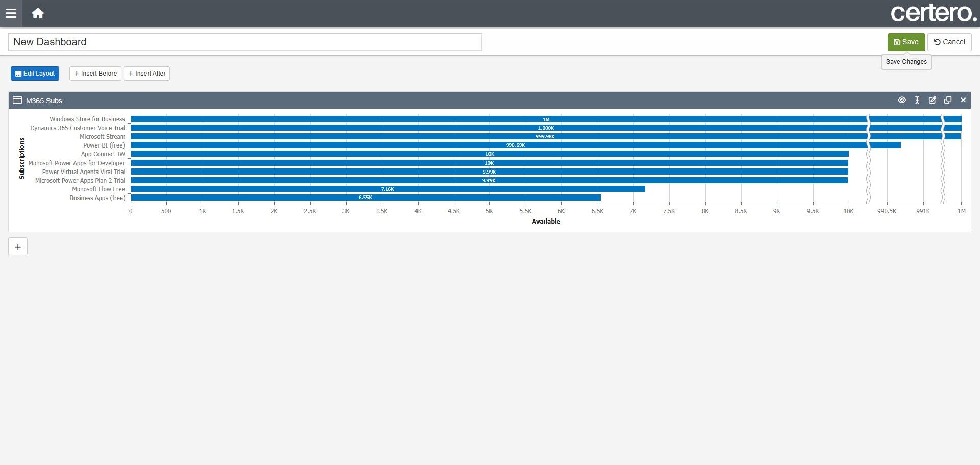Click the Windows Store for Business bar
The width and height of the screenshot is (980, 465).
(546, 119)
